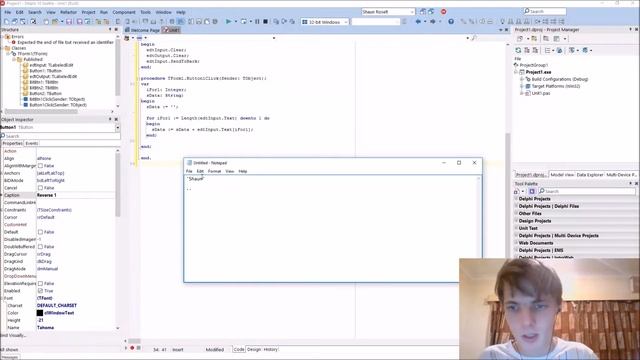This screenshot has height=360, width=640.
Task: Switch to the Design tab below editor
Action: pos(254,349)
